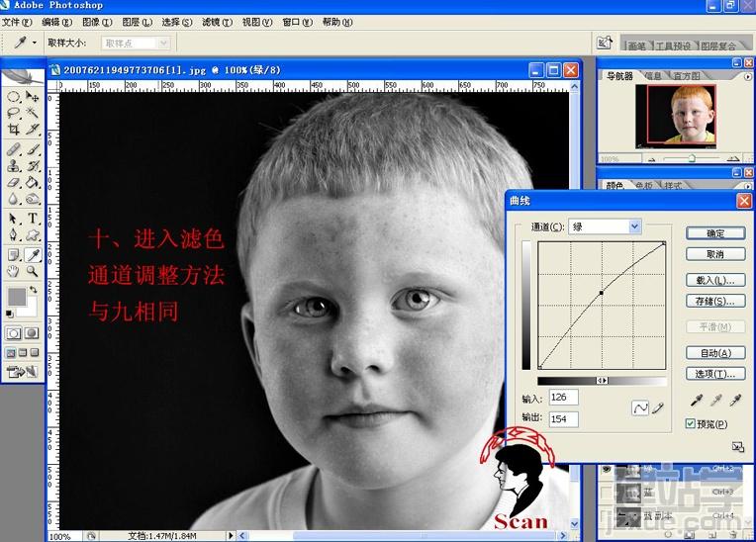
Task: Uncheck the Preview checkbox in Curves
Action: tap(691, 423)
